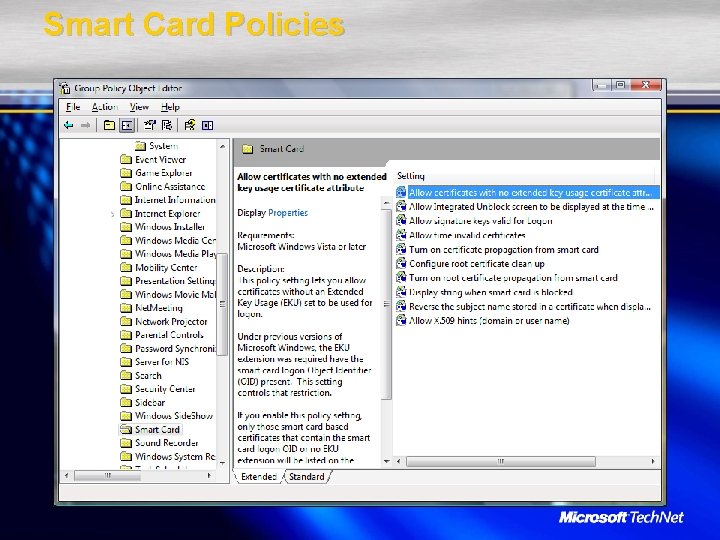Click the Event Viewer folder icon
Viewport: 720px width, 540px height.
coord(126,159)
